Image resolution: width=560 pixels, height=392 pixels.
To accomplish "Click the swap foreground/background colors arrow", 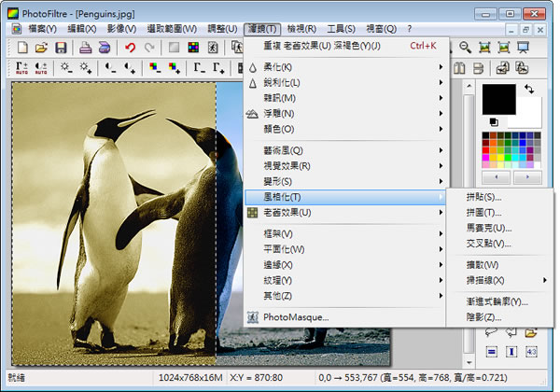I will (x=531, y=90).
